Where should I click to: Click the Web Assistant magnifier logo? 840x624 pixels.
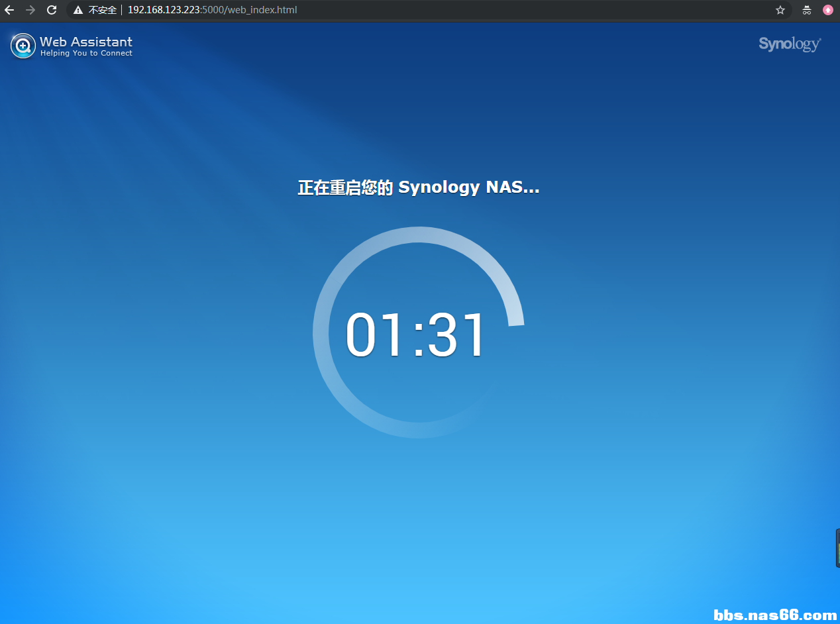(23, 46)
